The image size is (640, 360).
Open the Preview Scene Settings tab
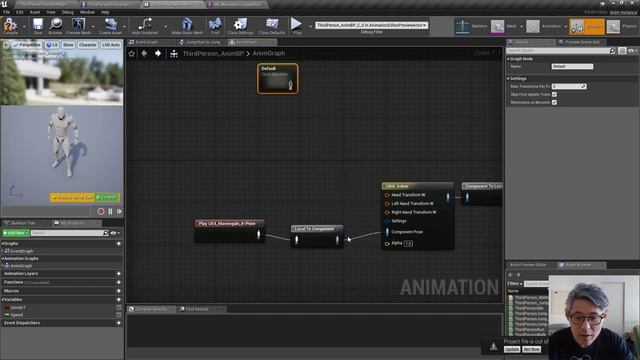(582, 42)
